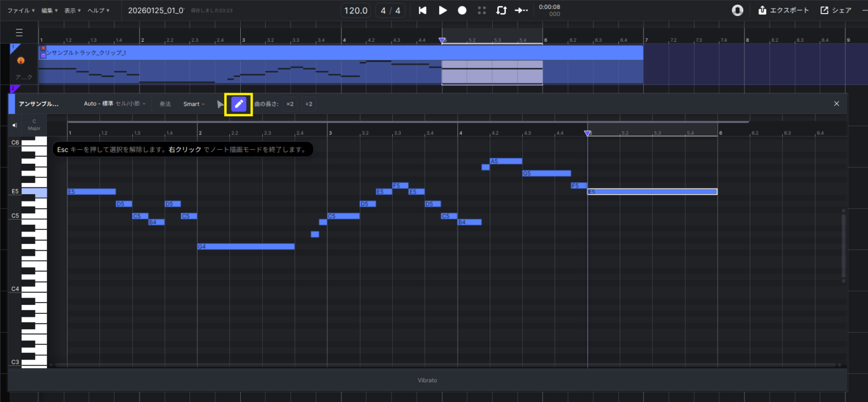Click the four-dot metronome icon in the transport
The width and height of the screenshot is (868, 402).
[481, 10]
